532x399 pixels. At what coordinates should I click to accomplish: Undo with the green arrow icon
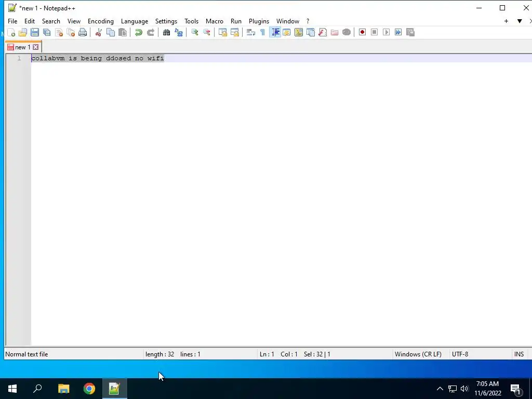point(138,32)
